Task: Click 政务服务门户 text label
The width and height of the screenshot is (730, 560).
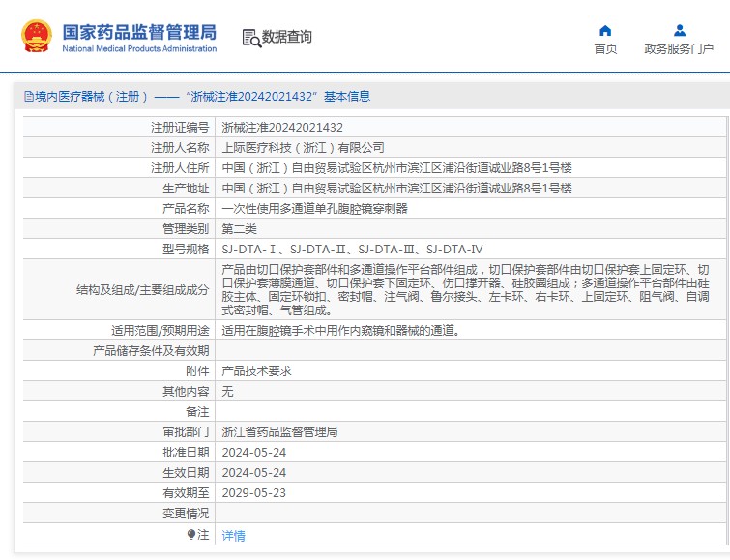Action: pos(679,49)
